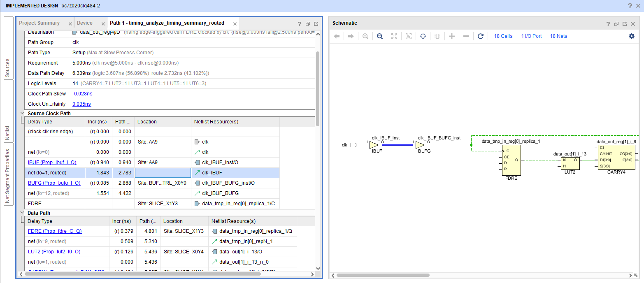
Task: Regenerate the schematic with refresh icon
Action: tap(481, 36)
